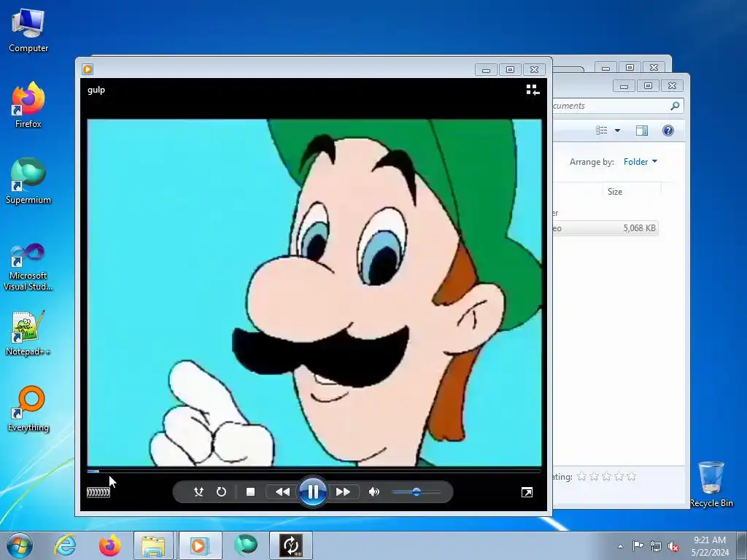Toggle repeat mode in media player
This screenshot has height=560, width=747.
(x=221, y=492)
